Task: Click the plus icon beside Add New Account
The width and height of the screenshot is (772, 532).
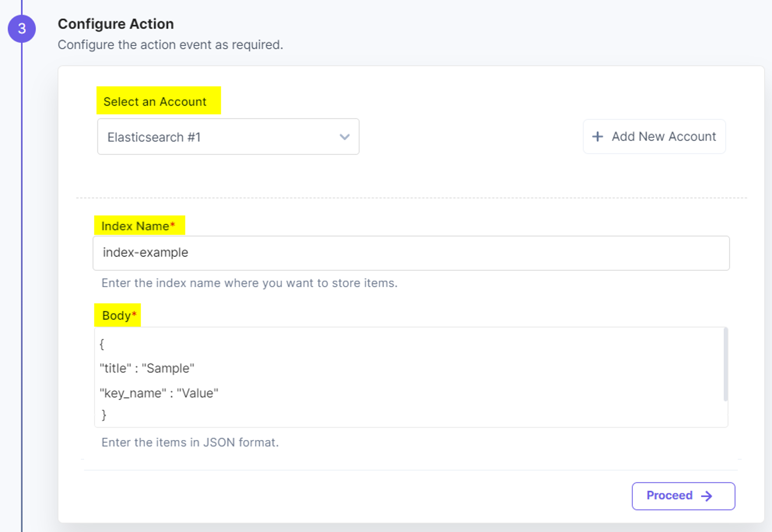Action: point(597,137)
